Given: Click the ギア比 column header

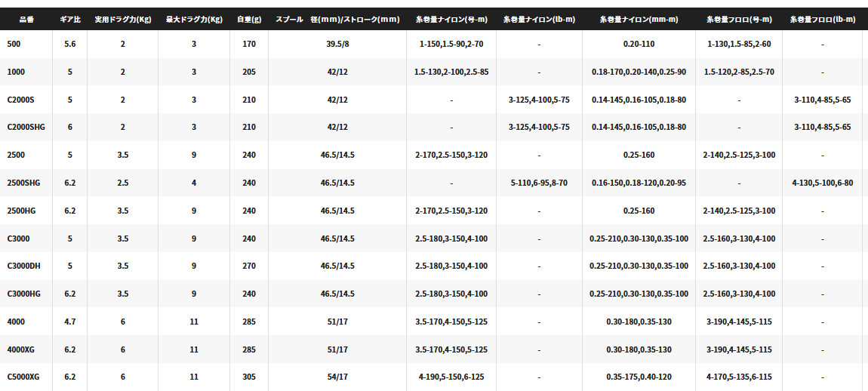Looking at the screenshot, I should (x=69, y=18).
